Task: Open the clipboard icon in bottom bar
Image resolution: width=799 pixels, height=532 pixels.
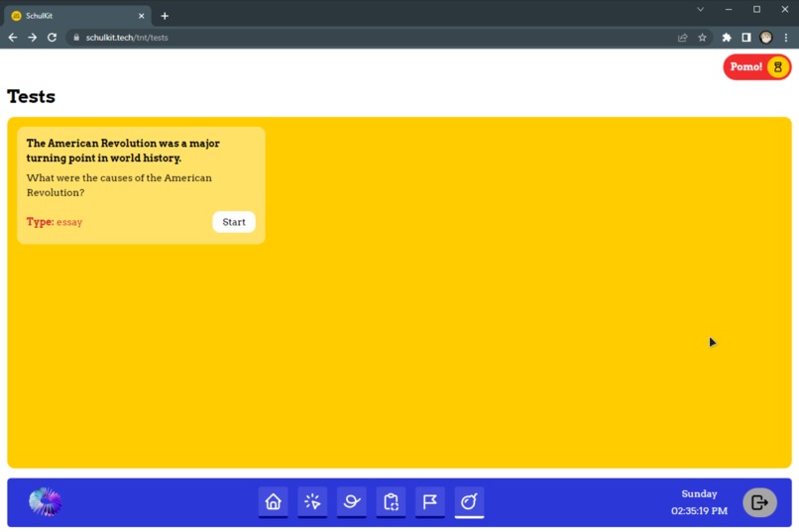Action: click(391, 502)
